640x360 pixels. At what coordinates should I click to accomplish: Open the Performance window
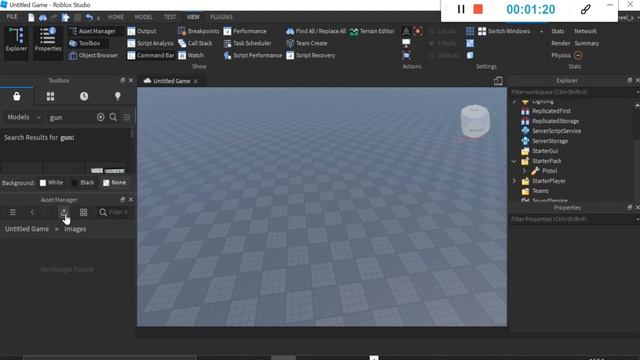245,31
